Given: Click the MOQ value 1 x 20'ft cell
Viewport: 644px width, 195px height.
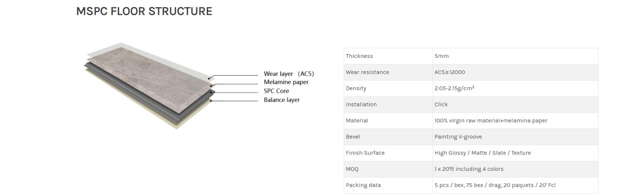Looking at the screenshot, I should click(515, 169).
